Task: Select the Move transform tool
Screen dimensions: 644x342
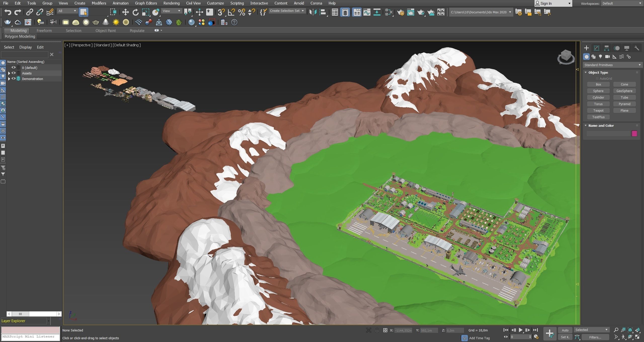Action: pos(125,12)
